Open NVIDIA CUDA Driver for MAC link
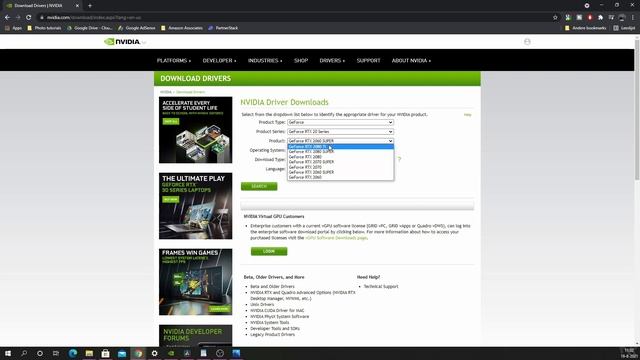 277,311
